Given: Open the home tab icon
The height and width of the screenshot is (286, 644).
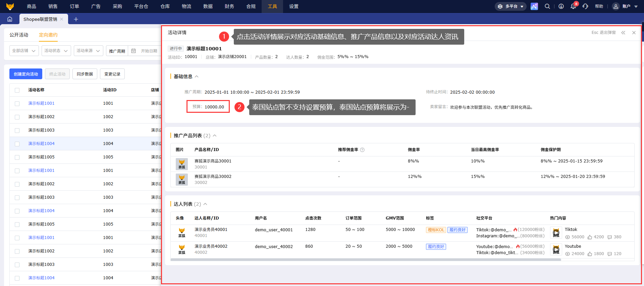Looking at the screenshot, I should point(10,19).
